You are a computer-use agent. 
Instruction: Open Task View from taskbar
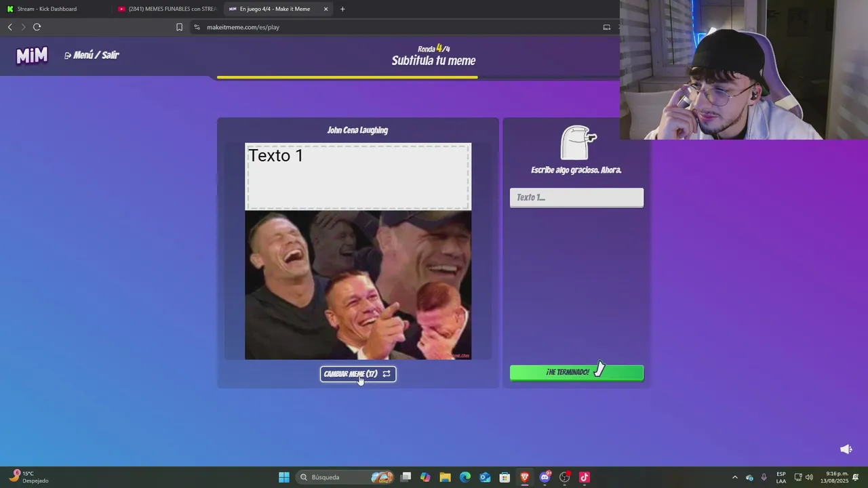click(406, 477)
